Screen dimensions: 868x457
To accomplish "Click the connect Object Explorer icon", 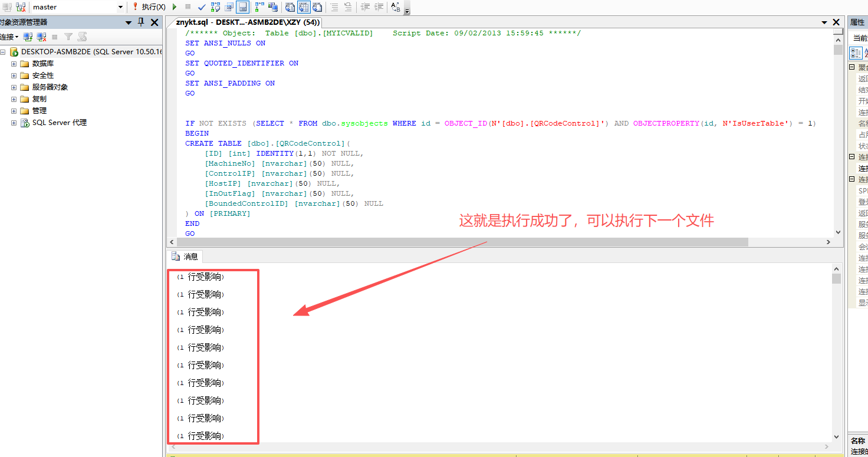I will click(28, 37).
